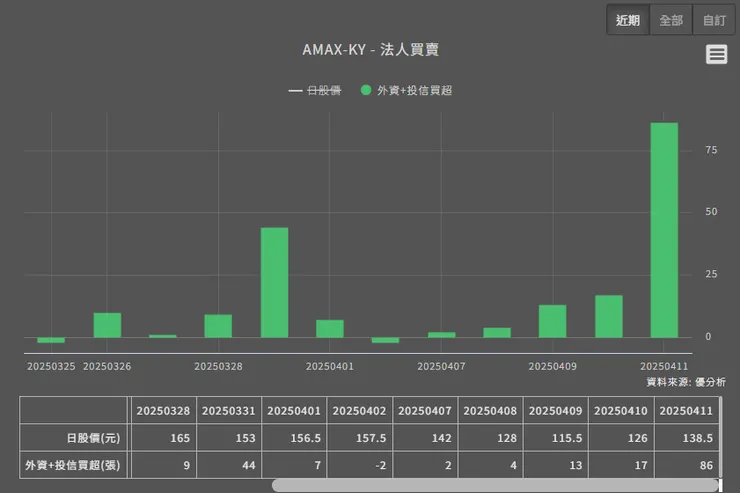Toggle the 外資+投信買超 legend series
Image resolution: width=740 pixels, height=493 pixels.
[x=406, y=90]
